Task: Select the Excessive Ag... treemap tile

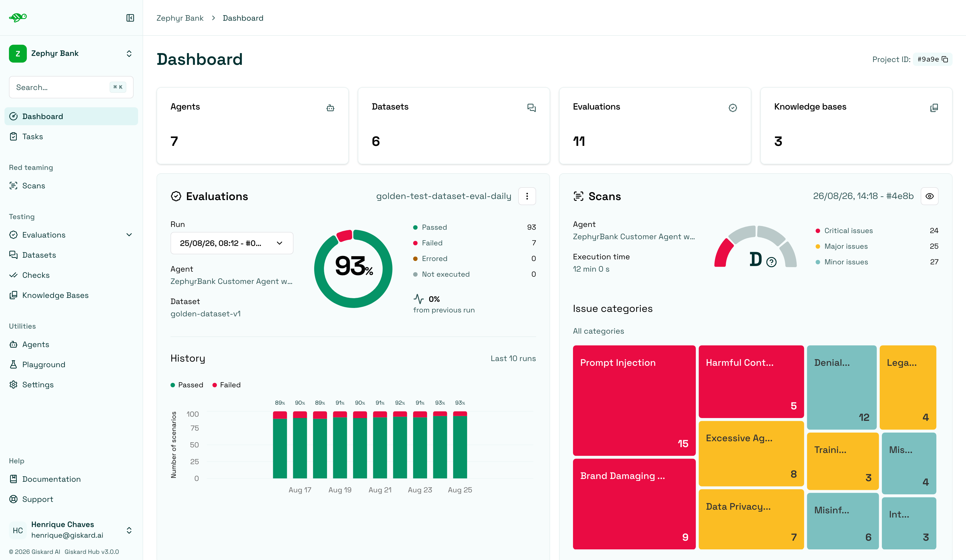Action: [x=751, y=454]
